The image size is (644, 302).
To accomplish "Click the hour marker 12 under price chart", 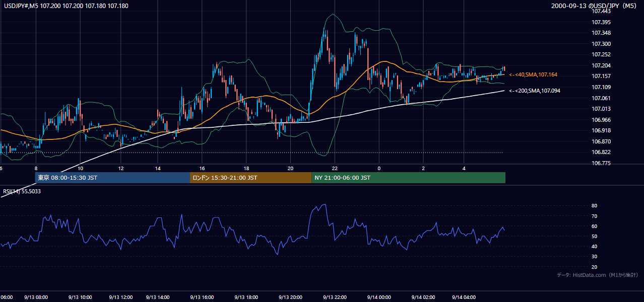I will pos(121,168).
